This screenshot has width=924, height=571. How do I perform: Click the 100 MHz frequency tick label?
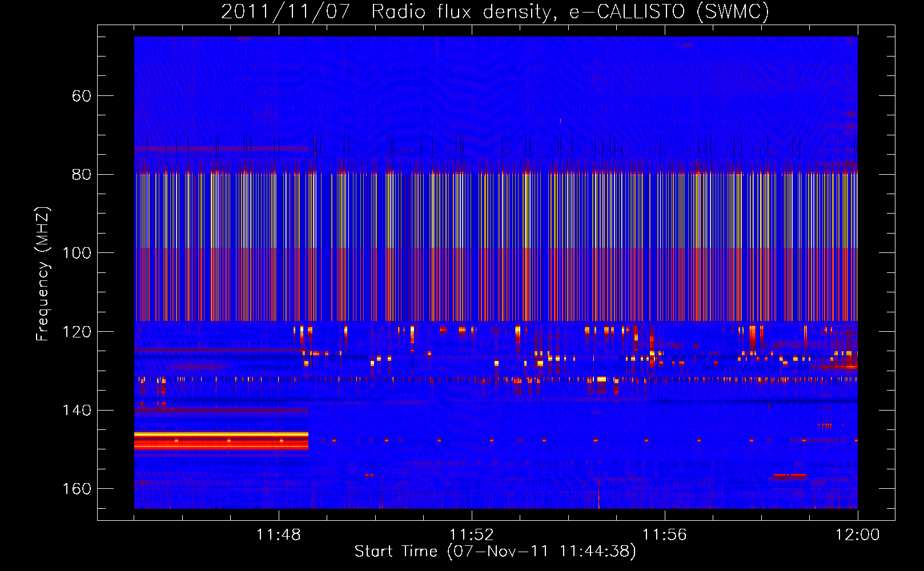tap(77, 253)
